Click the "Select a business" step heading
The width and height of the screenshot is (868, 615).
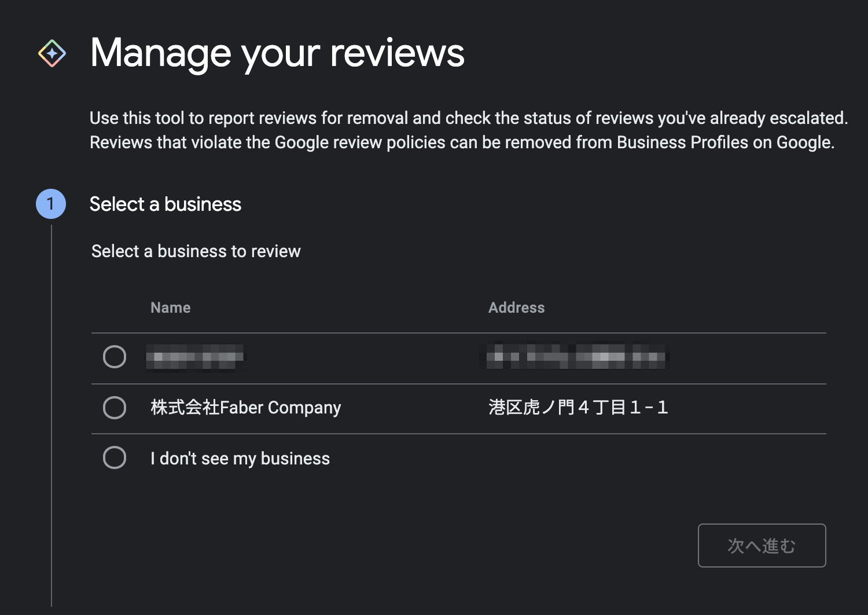point(165,204)
